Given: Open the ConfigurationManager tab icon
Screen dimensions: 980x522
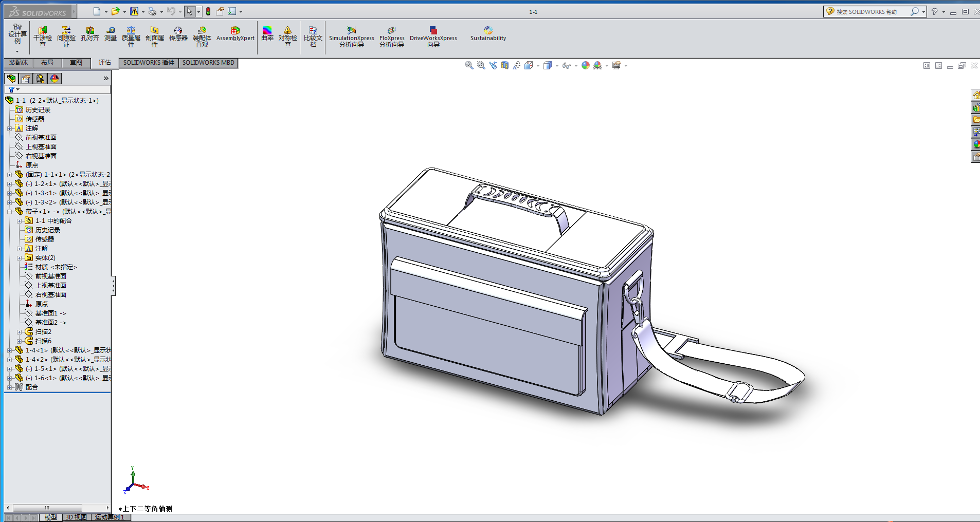Looking at the screenshot, I should (40, 79).
